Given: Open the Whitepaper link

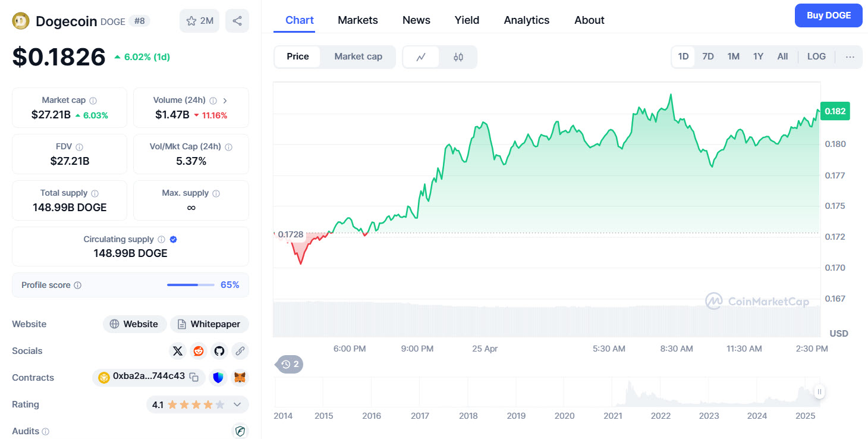Looking at the screenshot, I should pyautogui.click(x=209, y=324).
